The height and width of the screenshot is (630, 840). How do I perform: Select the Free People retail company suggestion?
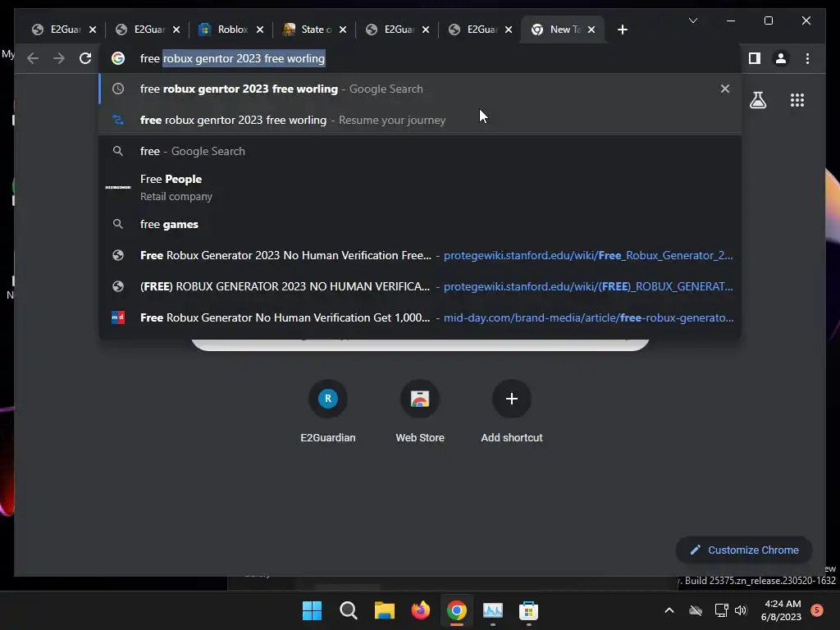[x=421, y=188]
